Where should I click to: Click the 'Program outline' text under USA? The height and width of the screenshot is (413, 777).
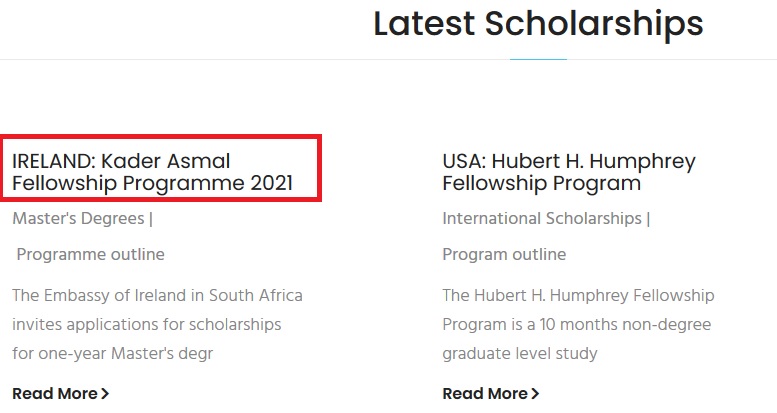point(504,254)
